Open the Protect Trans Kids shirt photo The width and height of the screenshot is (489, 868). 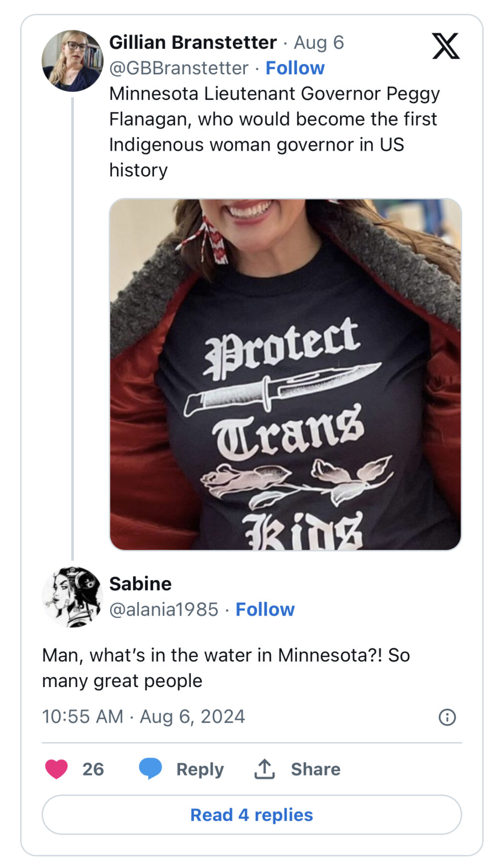(285, 374)
